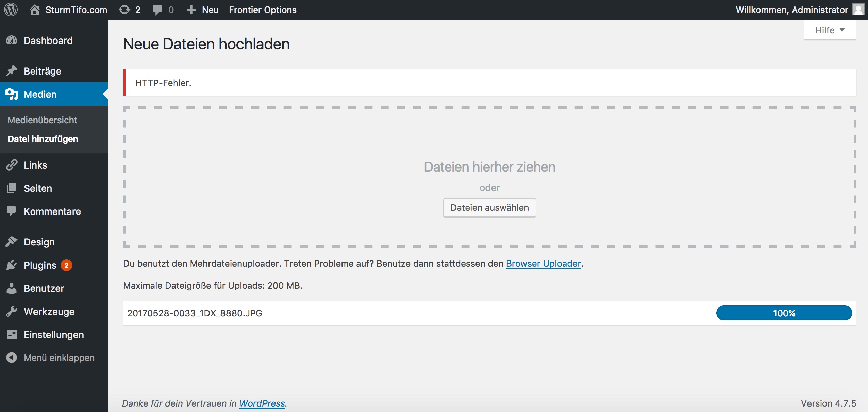Click the orange Plugins badge showing 2
Image resolution: width=868 pixels, height=412 pixels.
tap(66, 265)
